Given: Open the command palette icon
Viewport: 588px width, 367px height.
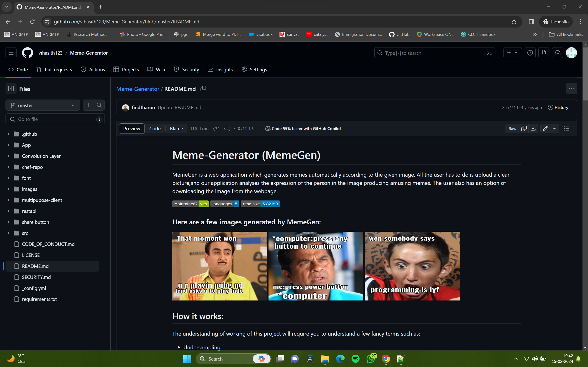Looking at the screenshot, I should point(489,53).
